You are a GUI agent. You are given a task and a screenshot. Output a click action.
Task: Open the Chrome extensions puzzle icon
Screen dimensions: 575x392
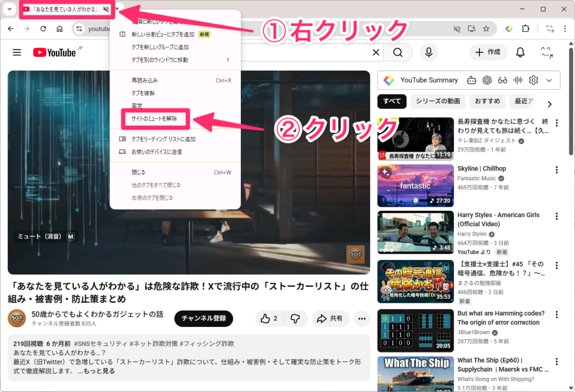pos(526,29)
